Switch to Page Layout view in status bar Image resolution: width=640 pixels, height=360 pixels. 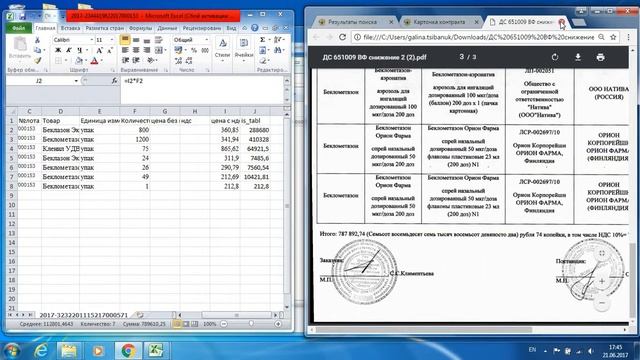(186, 324)
